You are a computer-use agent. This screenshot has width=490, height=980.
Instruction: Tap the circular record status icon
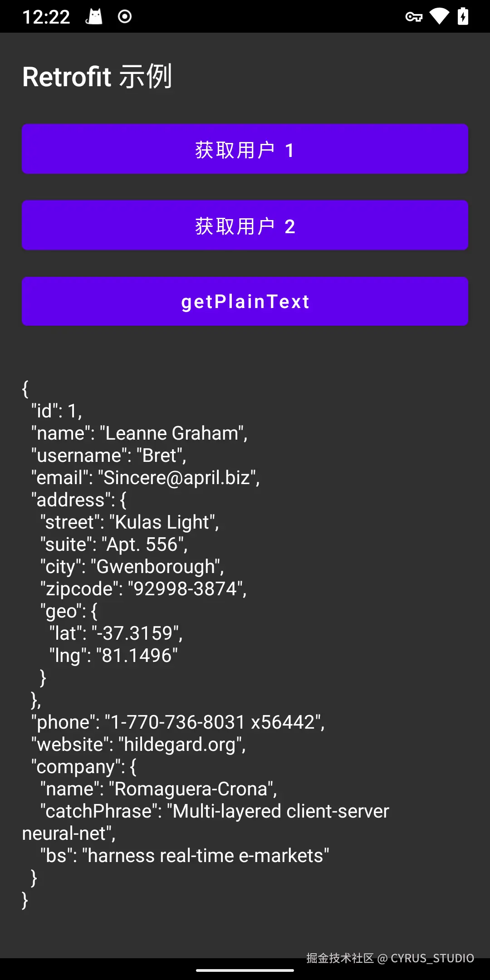pos(125,17)
